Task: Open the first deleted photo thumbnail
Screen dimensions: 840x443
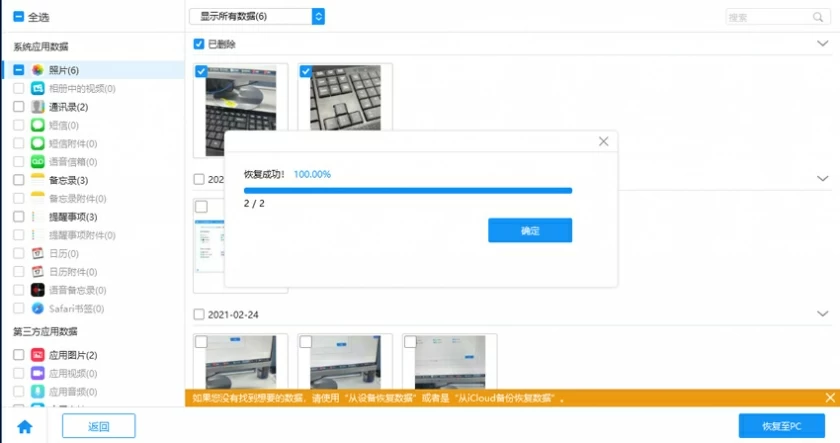Action: pos(241,111)
